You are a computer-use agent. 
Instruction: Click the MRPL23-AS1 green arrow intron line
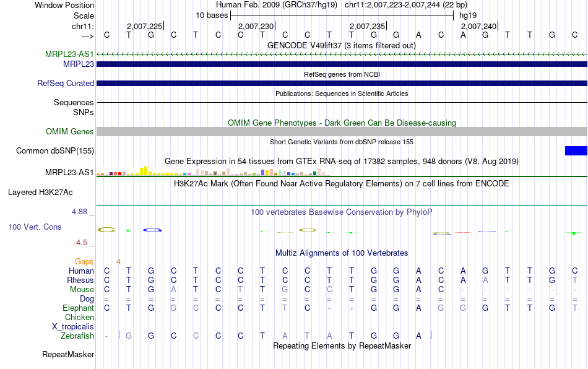tap(342, 54)
